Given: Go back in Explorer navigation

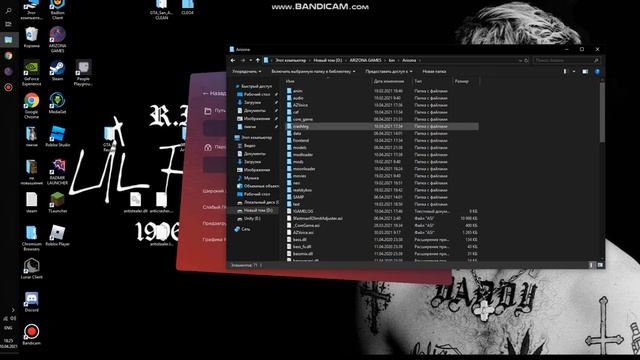Looking at the screenshot, I should [233, 60].
